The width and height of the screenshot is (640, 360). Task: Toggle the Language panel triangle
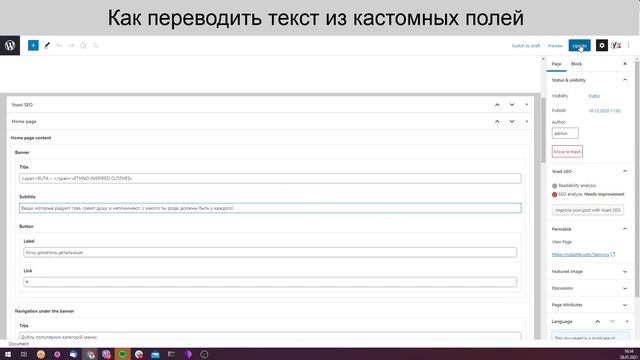[x=627, y=322]
